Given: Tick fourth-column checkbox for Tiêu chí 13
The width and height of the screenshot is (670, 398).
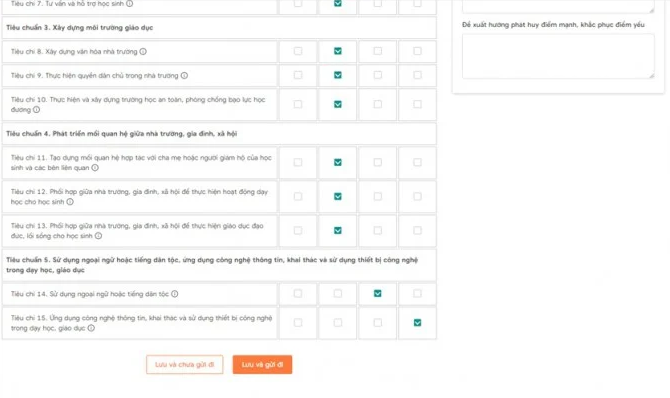Looking at the screenshot, I should coord(417,230).
